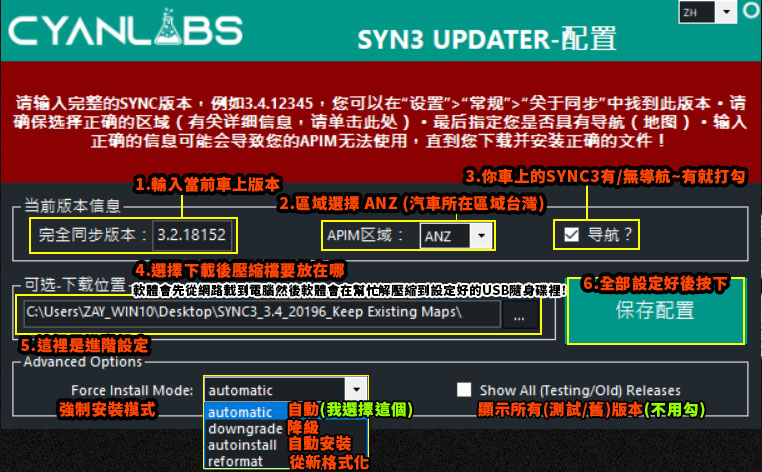
Task: Click the circle icon in top-right corner
Action: click(752, 10)
